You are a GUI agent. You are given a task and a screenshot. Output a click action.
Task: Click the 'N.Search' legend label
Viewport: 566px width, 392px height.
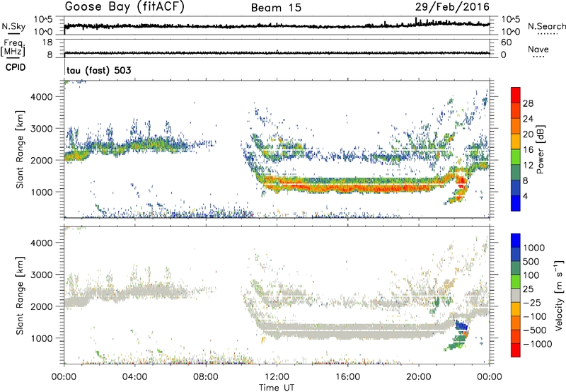pos(546,26)
